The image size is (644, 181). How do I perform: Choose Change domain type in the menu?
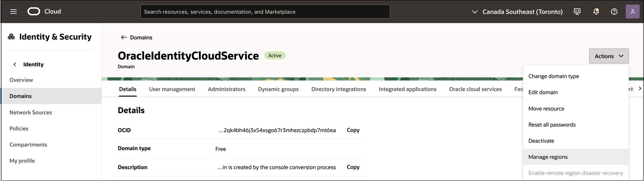point(553,76)
